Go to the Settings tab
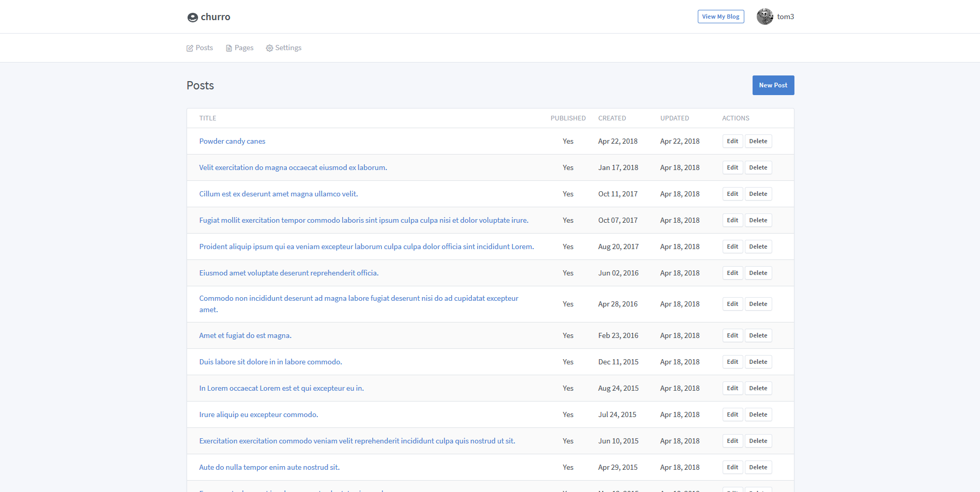This screenshot has width=980, height=492. click(x=288, y=48)
